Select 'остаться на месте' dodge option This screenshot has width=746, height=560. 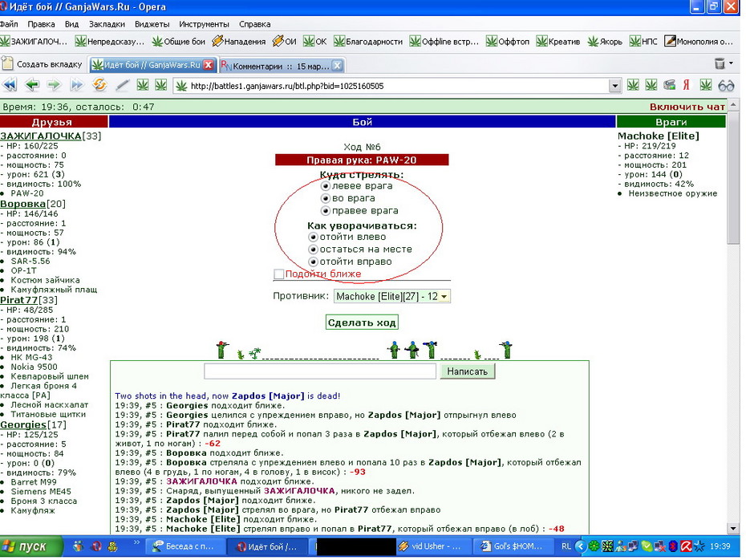(x=313, y=250)
